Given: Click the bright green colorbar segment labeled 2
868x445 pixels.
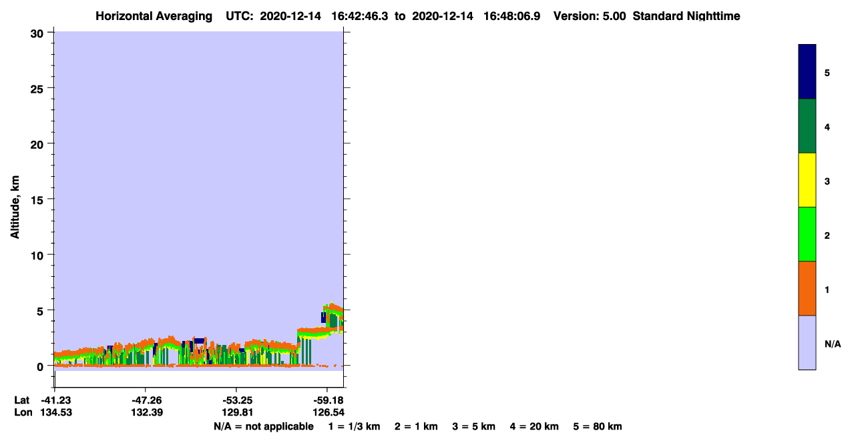Looking at the screenshot, I should [x=807, y=234].
